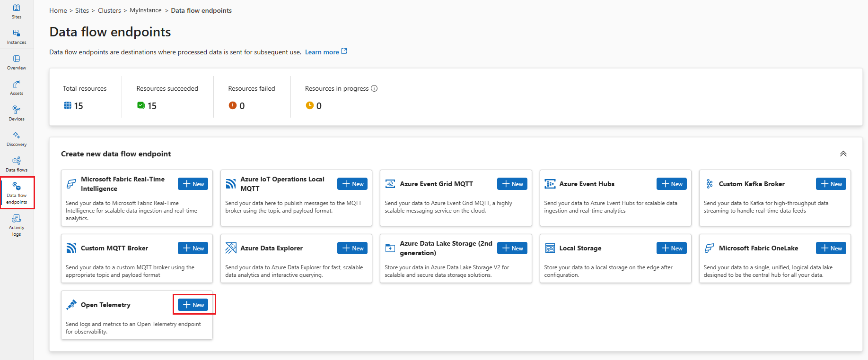Open Sites in the left sidebar

coord(17,11)
